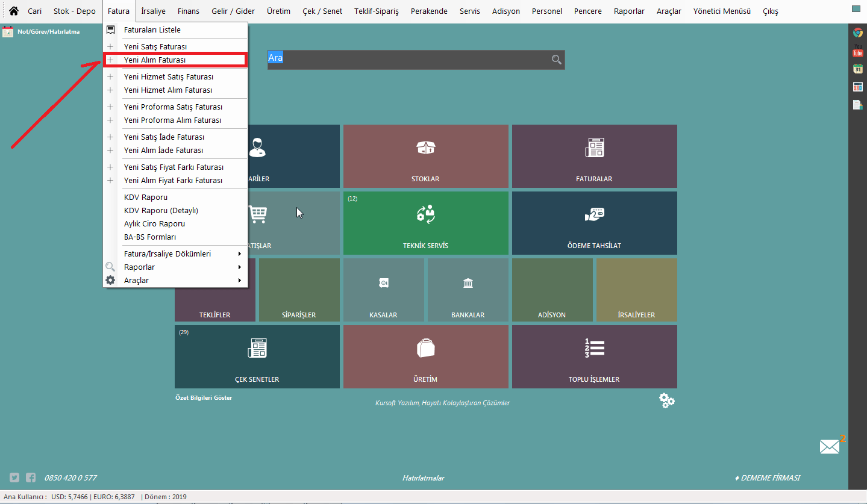Open the ÇEK SENETLER tile
The image size is (867, 504).
[x=257, y=356]
